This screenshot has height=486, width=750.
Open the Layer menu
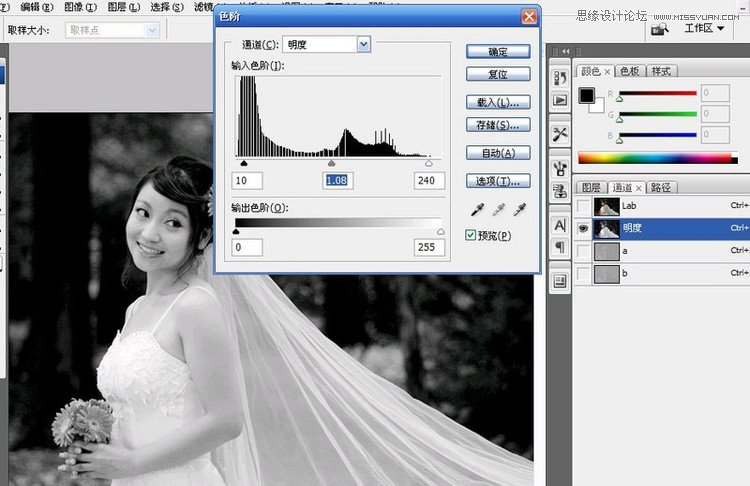tap(123, 7)
